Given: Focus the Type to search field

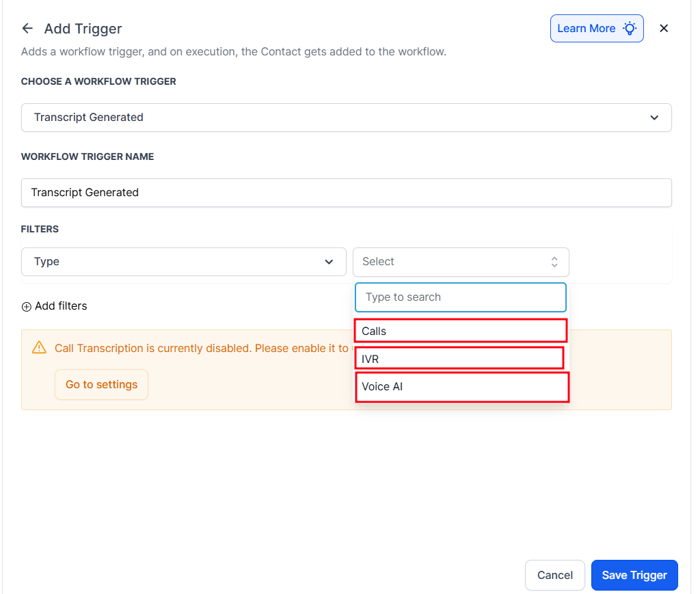Looking at the screenshot, I should 461,297.
